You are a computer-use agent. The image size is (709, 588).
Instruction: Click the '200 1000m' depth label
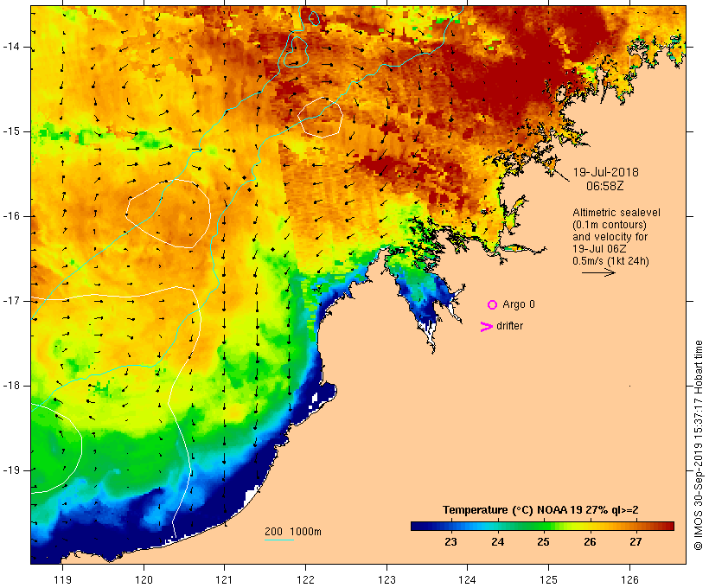click(293, 532)
